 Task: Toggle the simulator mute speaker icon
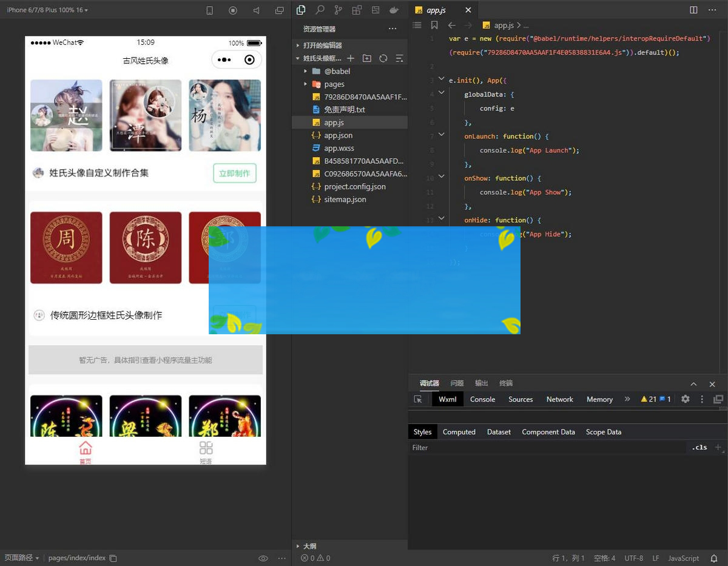click(x=256, y=10)
